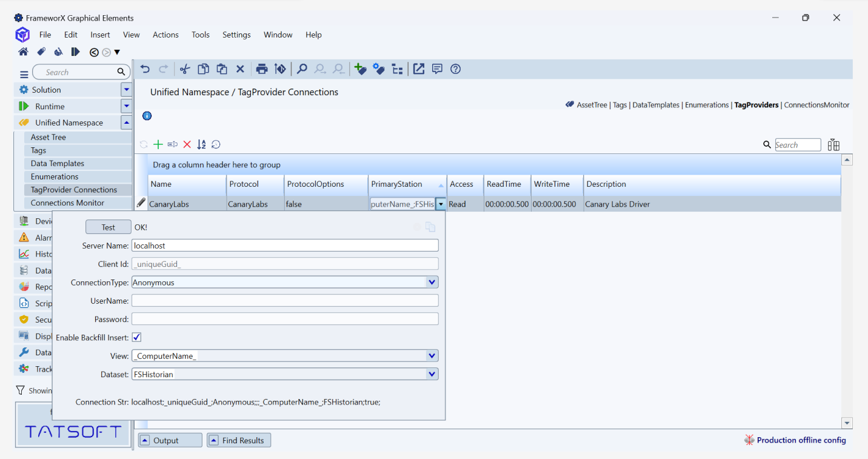This screenshot has height=459, width=868.
Task: Open the Output panel button
Action: point(170,440)
